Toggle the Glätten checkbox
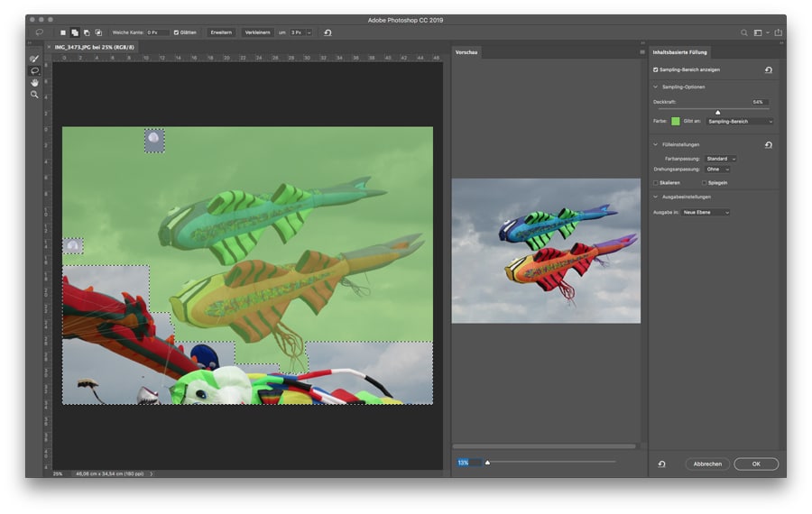The height and width of the screenshot is (514, 812). pos(176,32)
